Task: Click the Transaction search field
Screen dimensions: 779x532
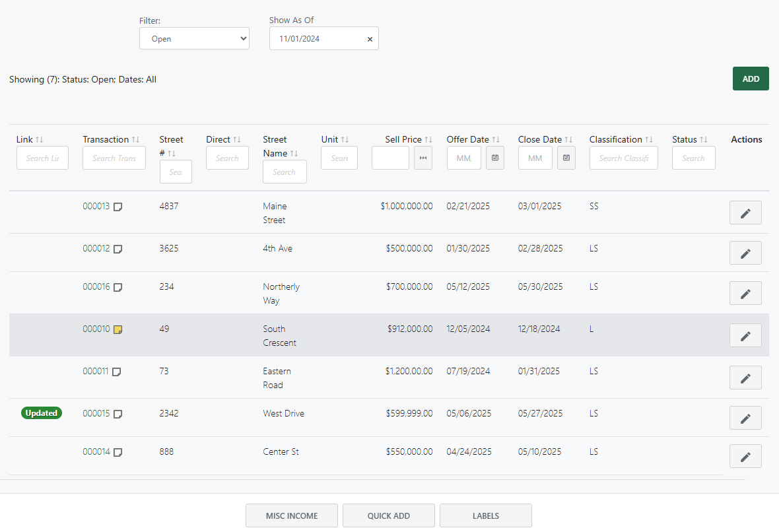Action: 114,157
